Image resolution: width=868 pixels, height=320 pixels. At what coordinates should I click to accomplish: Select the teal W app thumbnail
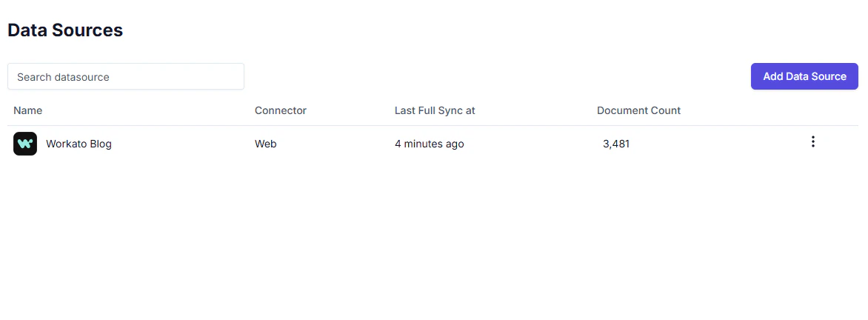tap(25, 144)
